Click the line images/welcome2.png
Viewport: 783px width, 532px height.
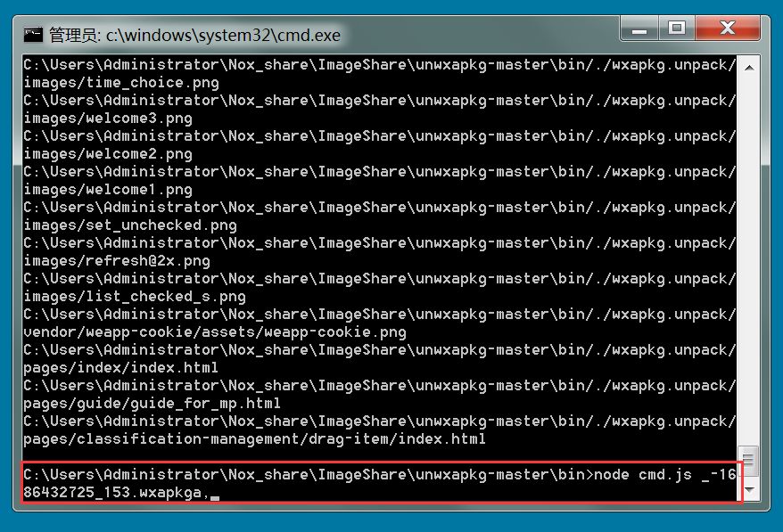coord(108,154)
